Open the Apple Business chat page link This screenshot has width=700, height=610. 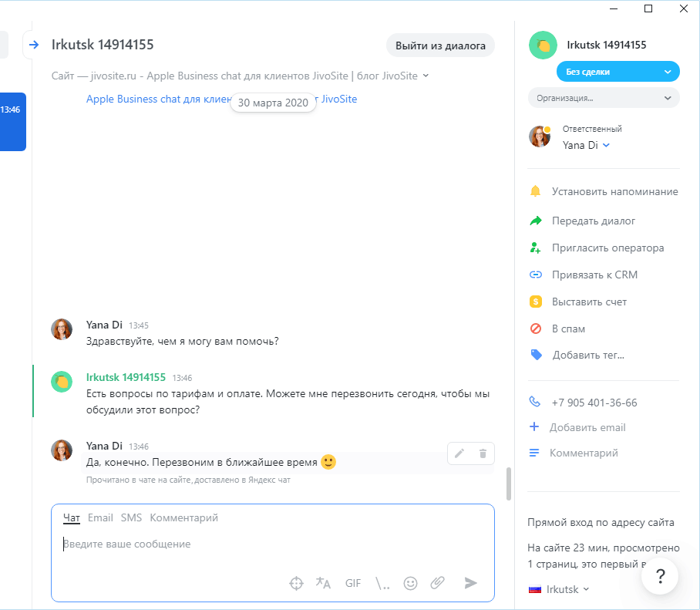pyautogui.click(x=221, y=99)
